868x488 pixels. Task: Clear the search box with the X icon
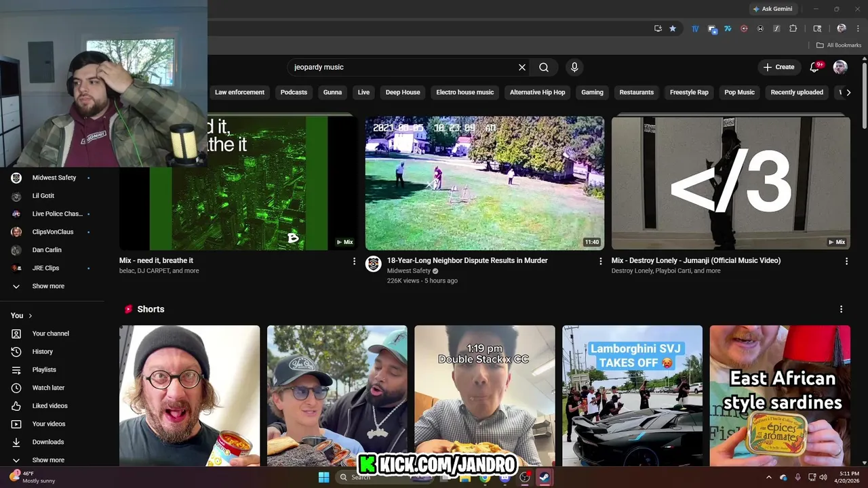522,67
